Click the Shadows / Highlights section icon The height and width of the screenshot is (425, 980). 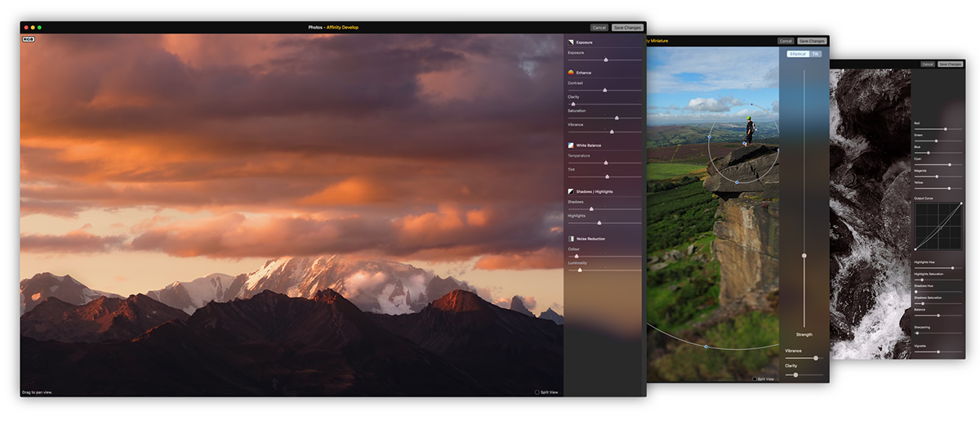click(x=571, y=191)
